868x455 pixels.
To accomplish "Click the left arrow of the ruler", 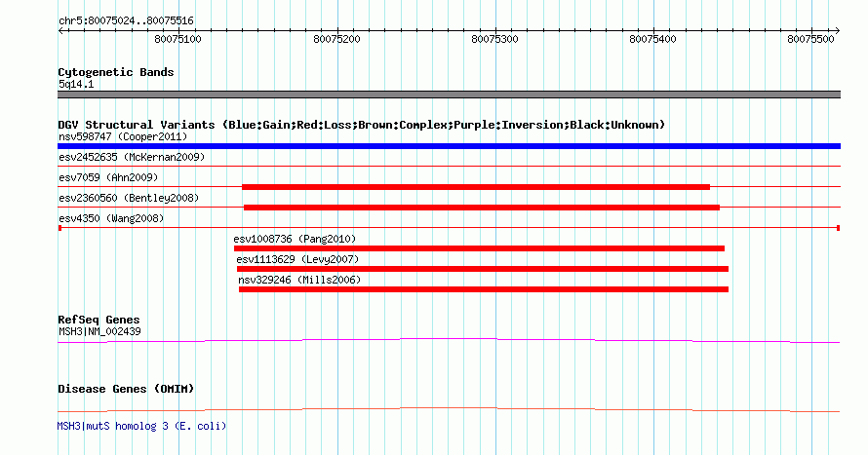I will point(61,31).
